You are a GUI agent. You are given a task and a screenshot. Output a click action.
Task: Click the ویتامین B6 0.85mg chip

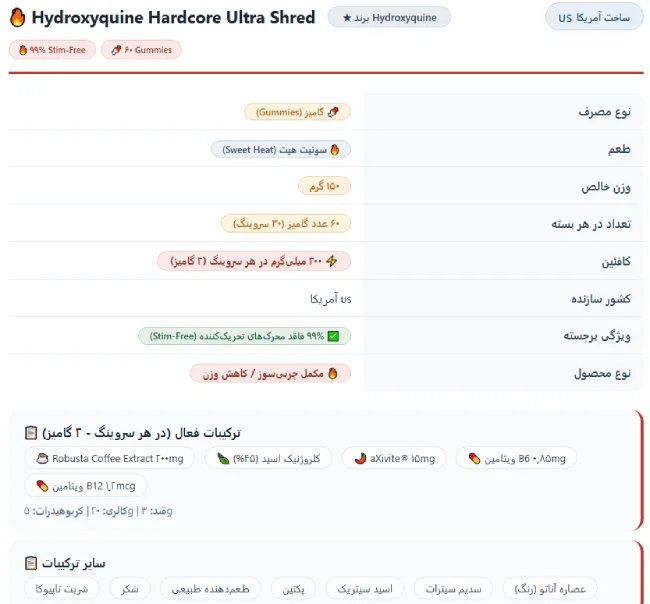[x=517, y=458]
